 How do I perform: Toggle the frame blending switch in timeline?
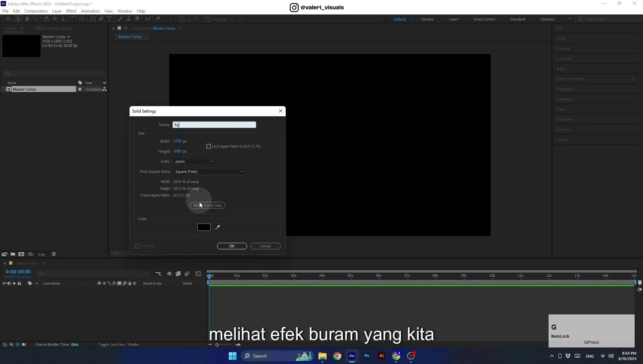(178, 274)
